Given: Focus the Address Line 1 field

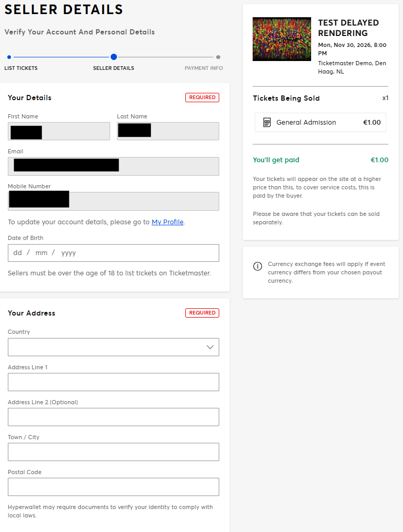Looking at the screenshot, I should [113, 382].
